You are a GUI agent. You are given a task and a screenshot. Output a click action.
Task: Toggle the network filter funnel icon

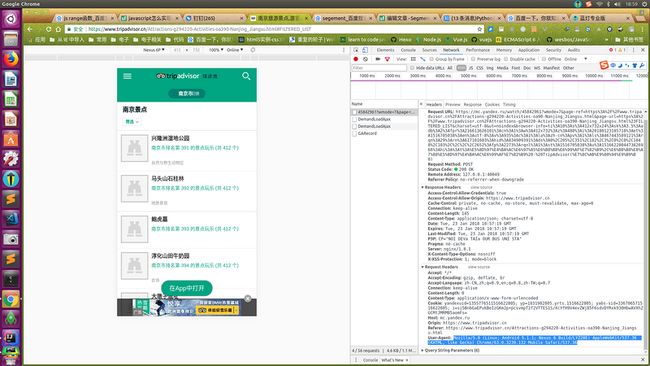click(387, 59)
